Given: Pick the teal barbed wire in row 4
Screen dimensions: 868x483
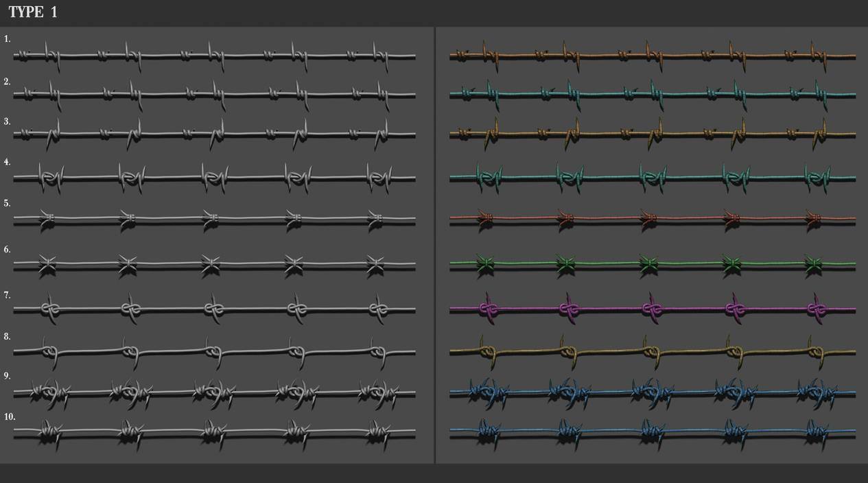Looking at the screenshot, I should click(653, 178).
